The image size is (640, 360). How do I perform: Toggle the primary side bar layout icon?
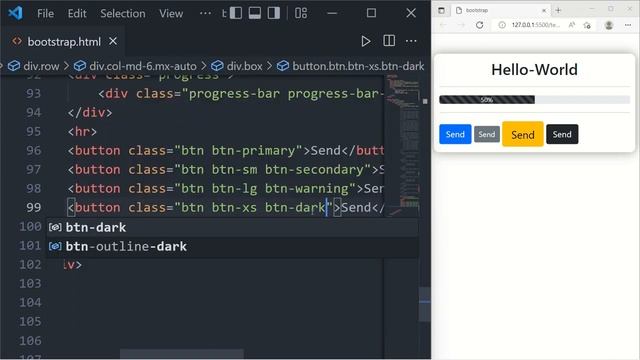pyautogui.click(x=236, y=13)
